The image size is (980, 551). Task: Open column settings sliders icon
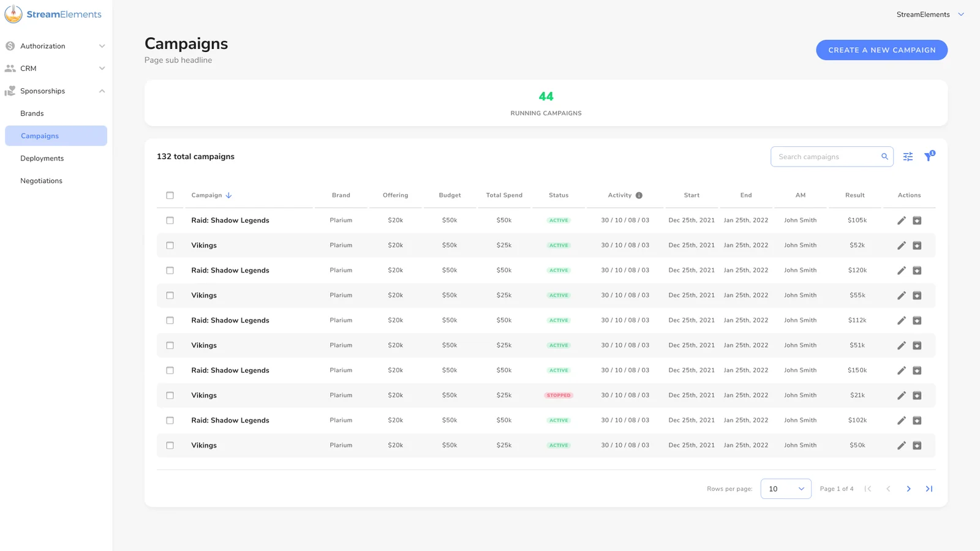[x=908, y=157]
